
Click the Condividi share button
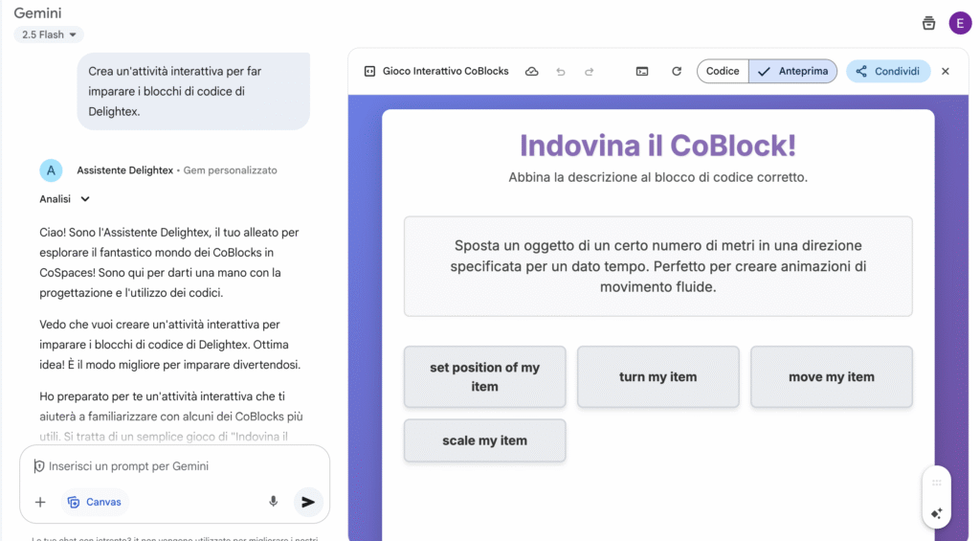point(888,72)
